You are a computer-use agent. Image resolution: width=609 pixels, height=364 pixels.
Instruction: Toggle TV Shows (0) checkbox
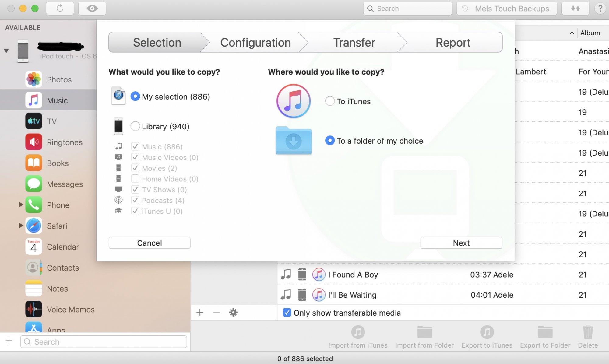coord(135,189)
